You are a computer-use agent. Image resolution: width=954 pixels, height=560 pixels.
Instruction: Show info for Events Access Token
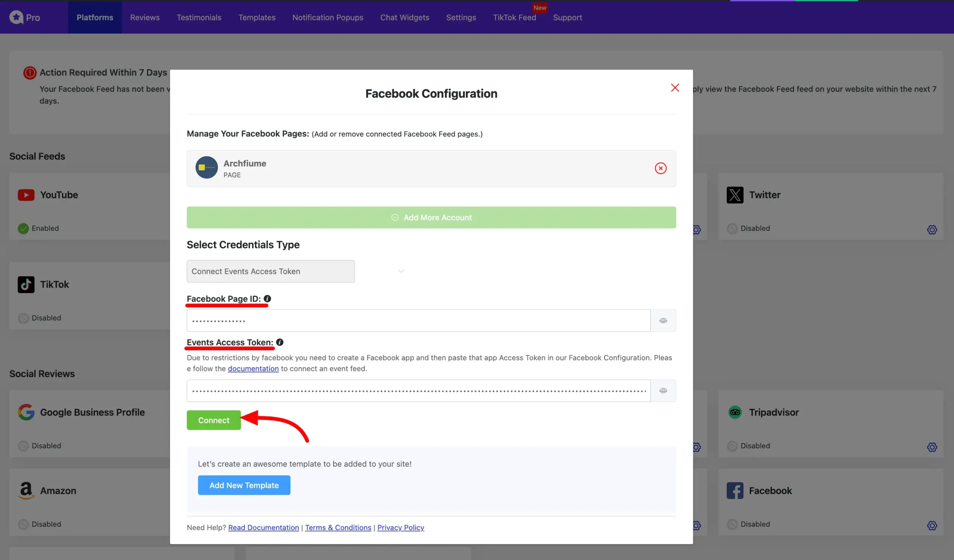279,342
